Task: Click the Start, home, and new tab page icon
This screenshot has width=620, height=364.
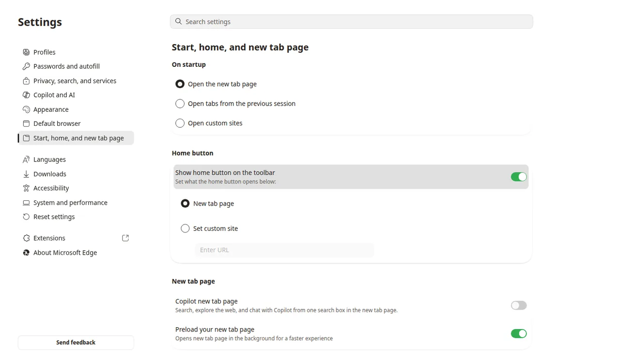Action: pyautogui.click(x=26, y=138)
